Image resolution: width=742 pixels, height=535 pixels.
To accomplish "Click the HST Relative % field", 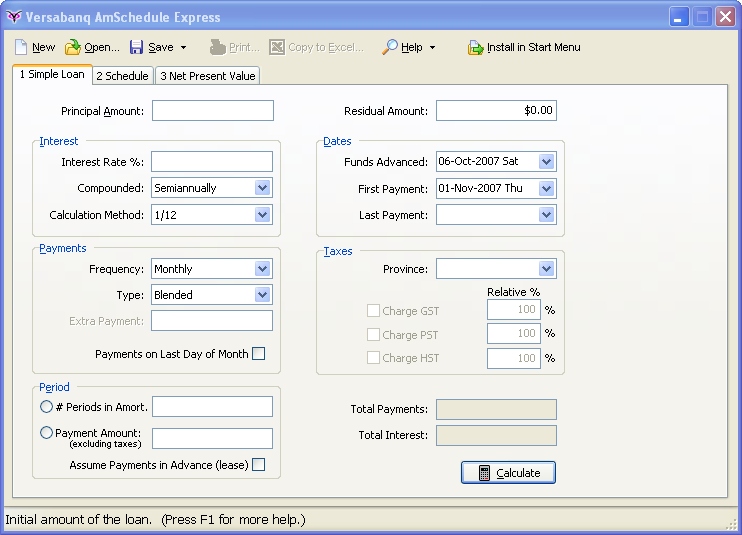I will point(514,358).
